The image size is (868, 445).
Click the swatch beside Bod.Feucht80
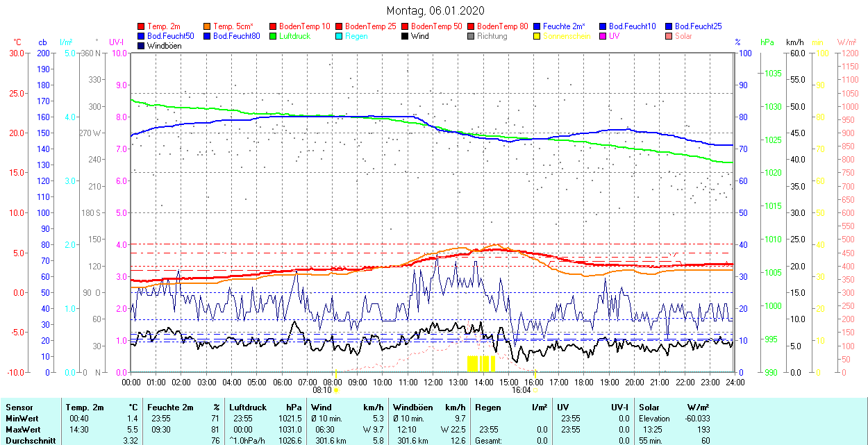pyautogui.click(x=208, y=36)
